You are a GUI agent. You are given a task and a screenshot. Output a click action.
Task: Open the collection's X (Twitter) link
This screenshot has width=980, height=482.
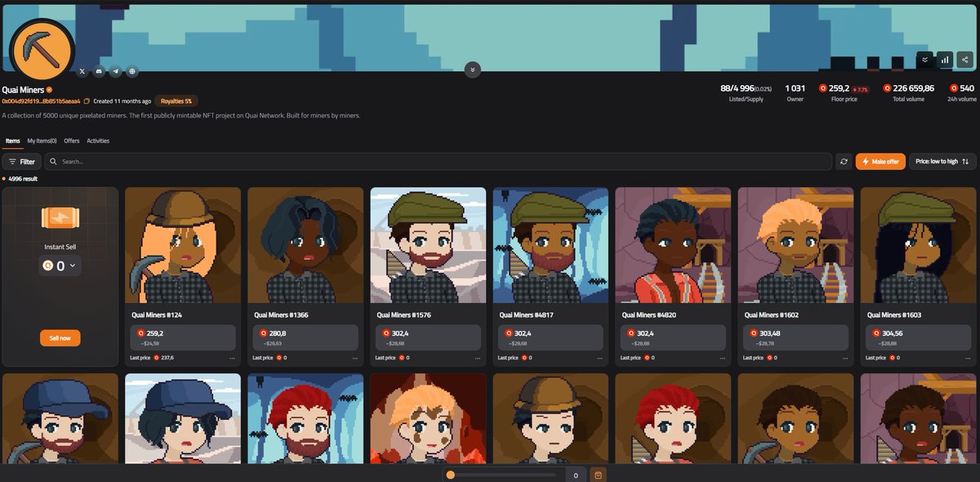[82, 72]
